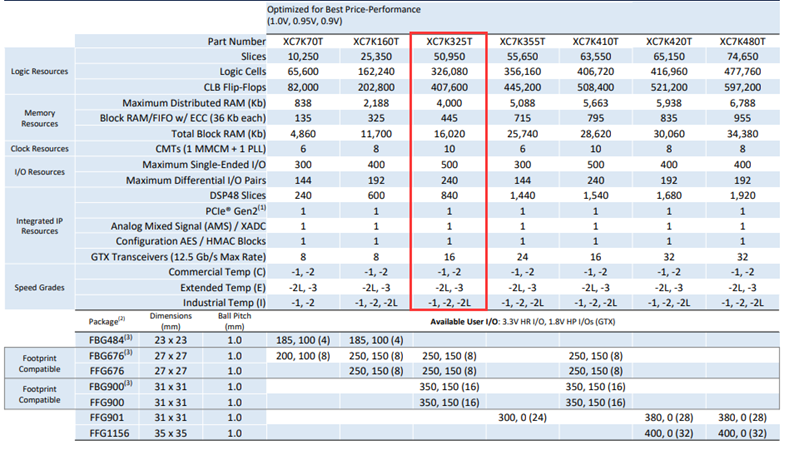Select the 50,950 slices value

point(449,56)
